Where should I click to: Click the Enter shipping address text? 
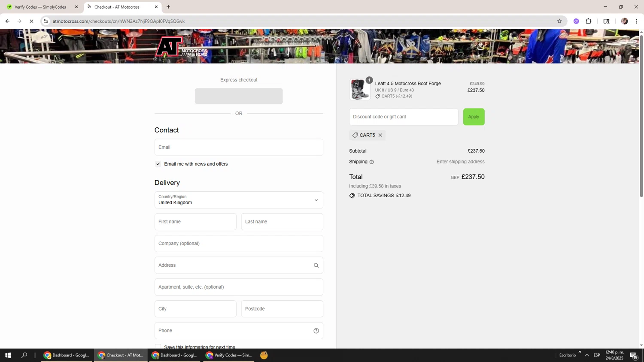460,162
